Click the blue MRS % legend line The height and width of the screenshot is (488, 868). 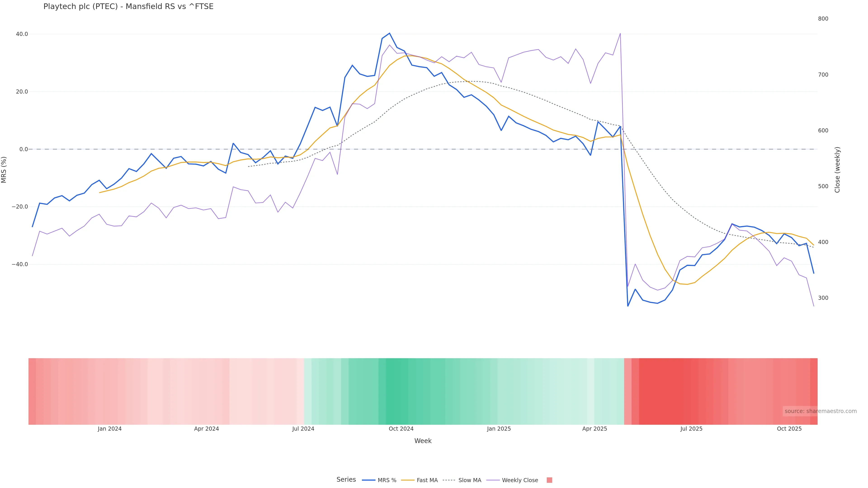[x=368, y=480]
